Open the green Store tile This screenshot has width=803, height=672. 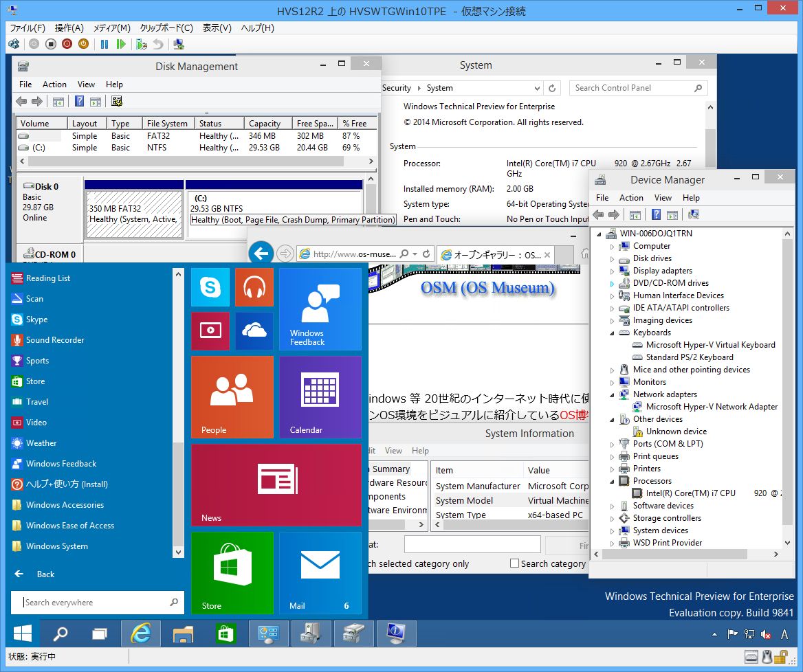[232, 573]
